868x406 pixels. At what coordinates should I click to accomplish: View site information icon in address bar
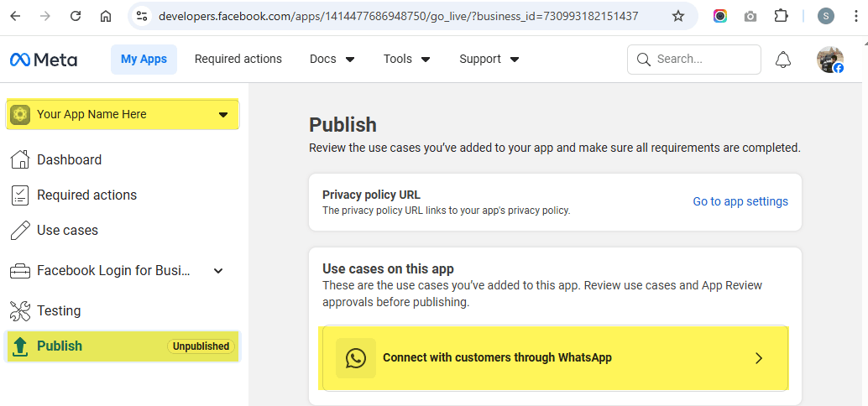[142, 16]
